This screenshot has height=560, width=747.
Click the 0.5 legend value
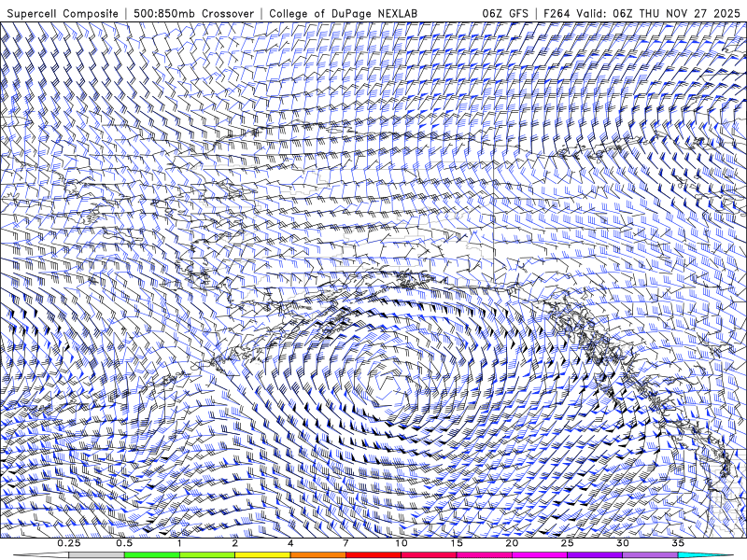point(124,543)
